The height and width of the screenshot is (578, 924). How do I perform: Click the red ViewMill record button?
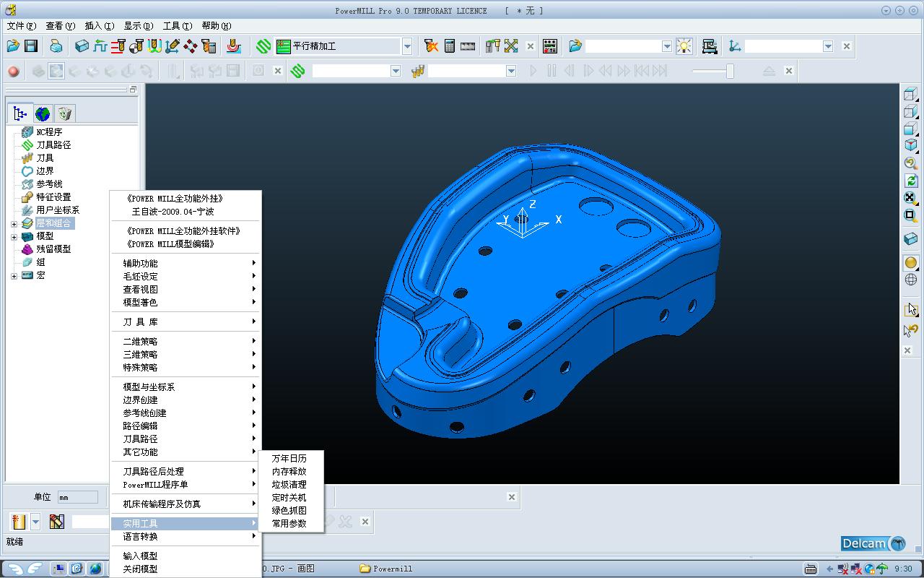point(13,71)
